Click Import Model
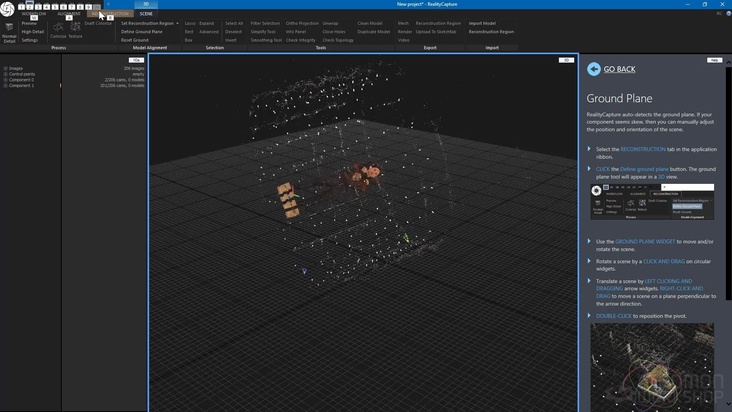Viewport: 732px width, 412px height. pyautogui.click(x=482, y=23)
